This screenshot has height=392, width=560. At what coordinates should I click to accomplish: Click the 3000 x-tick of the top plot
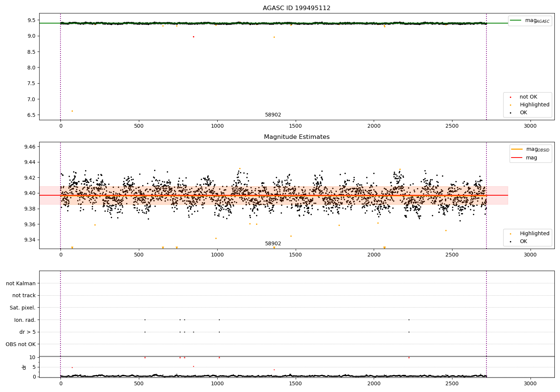(530, 126)
